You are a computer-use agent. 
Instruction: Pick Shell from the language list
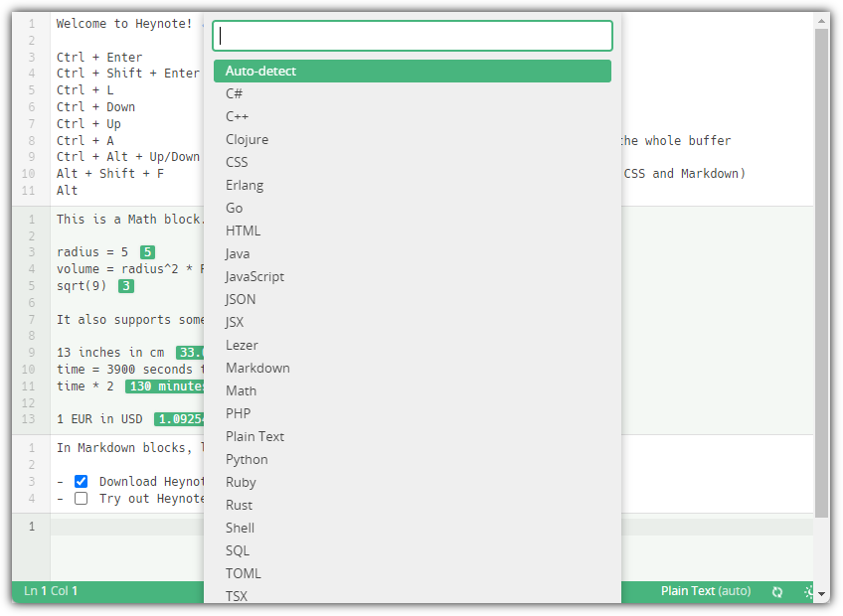[x=413, y=528]
